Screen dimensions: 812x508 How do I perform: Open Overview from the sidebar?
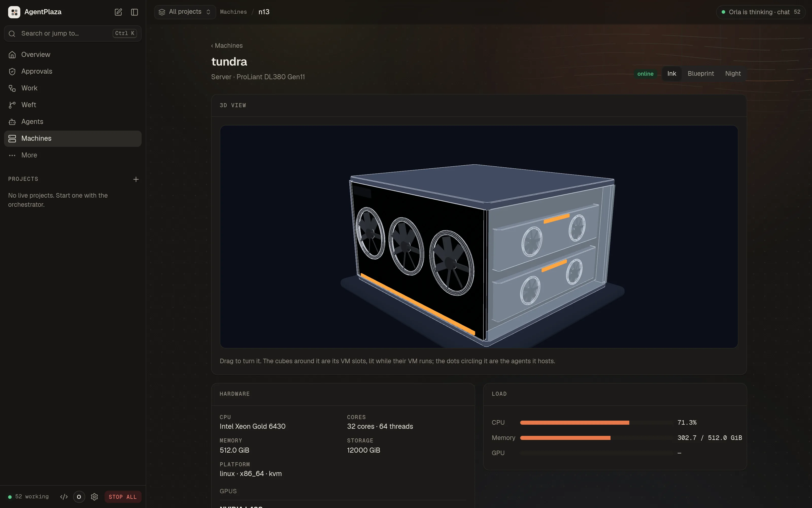[x=73, y=54]
